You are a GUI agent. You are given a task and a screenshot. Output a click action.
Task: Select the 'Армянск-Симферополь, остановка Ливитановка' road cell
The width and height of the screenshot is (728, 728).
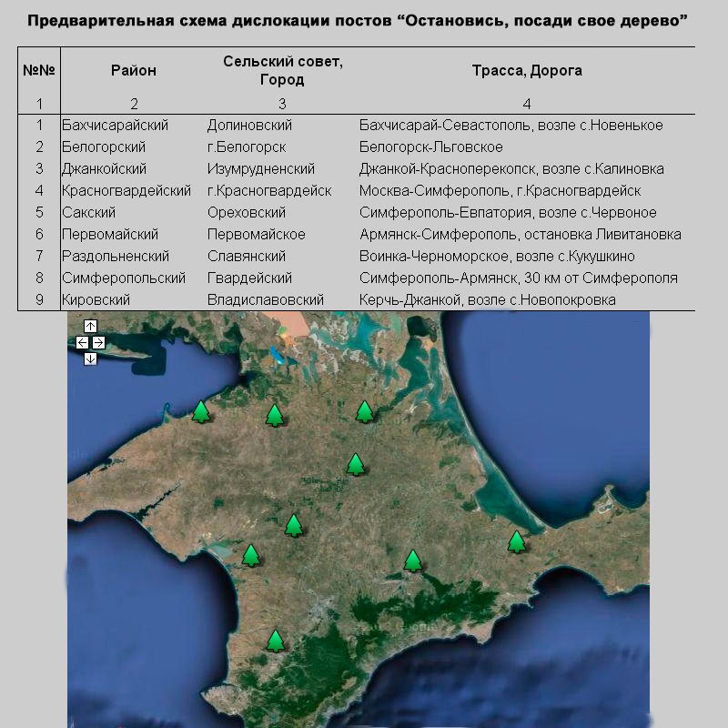click(521, 234)
